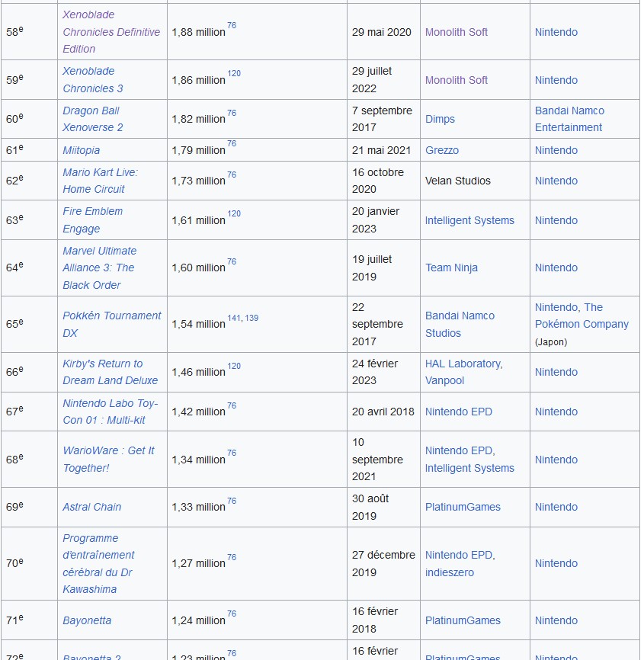Open Monolith Soft link in row 59e
Screen dimensions: 644x660
pyautogui.click(x=457, y=80)
